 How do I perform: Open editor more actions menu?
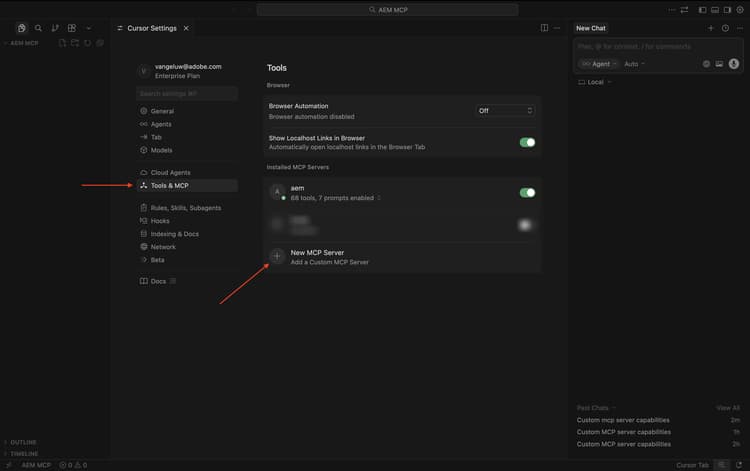pyautogui.click(x=557, y=28)
